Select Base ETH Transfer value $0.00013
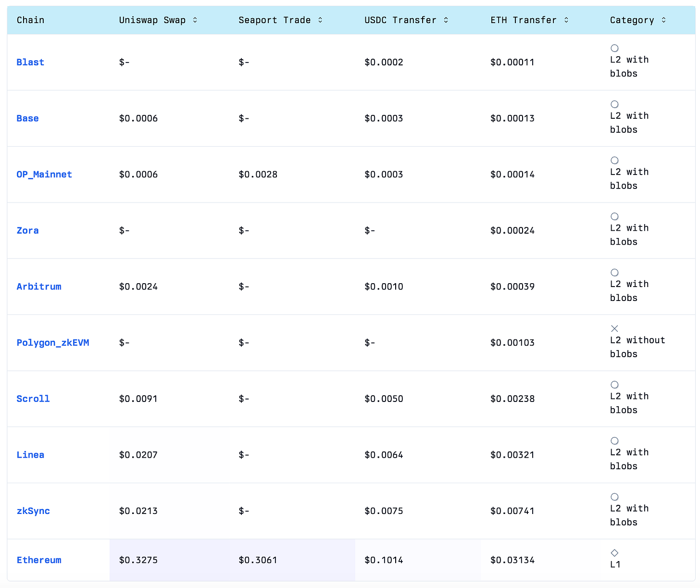 tap(512, 118)
